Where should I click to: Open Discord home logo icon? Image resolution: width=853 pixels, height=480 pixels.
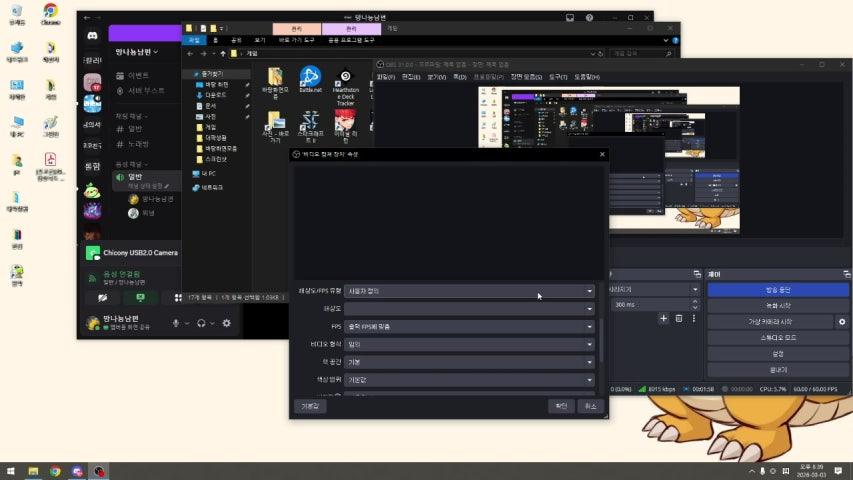[x=92, y=36]
